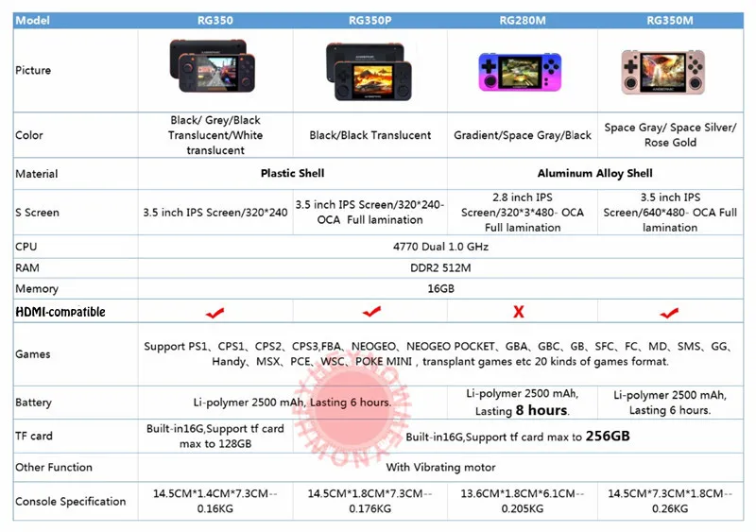Image resolution: width=756 pixels, height=532 pixels.
Task: Click the RG350 color cell listing White translucent
Action: 215,135
